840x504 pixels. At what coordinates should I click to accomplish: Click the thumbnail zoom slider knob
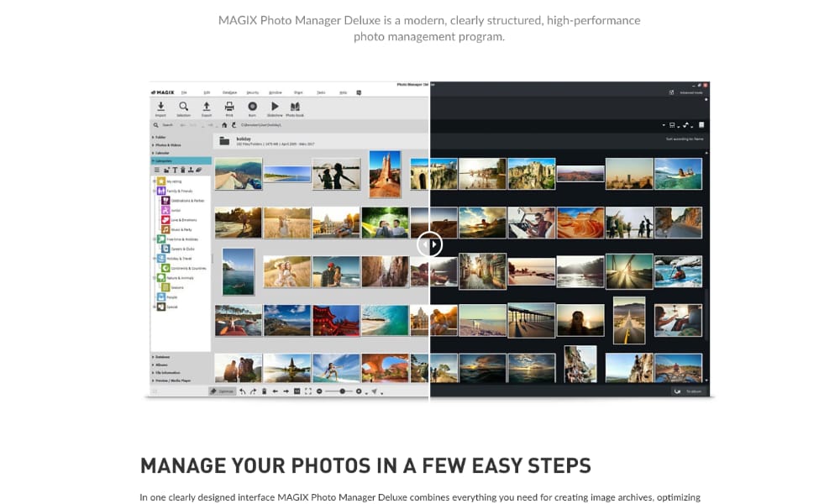coord(343,391)
